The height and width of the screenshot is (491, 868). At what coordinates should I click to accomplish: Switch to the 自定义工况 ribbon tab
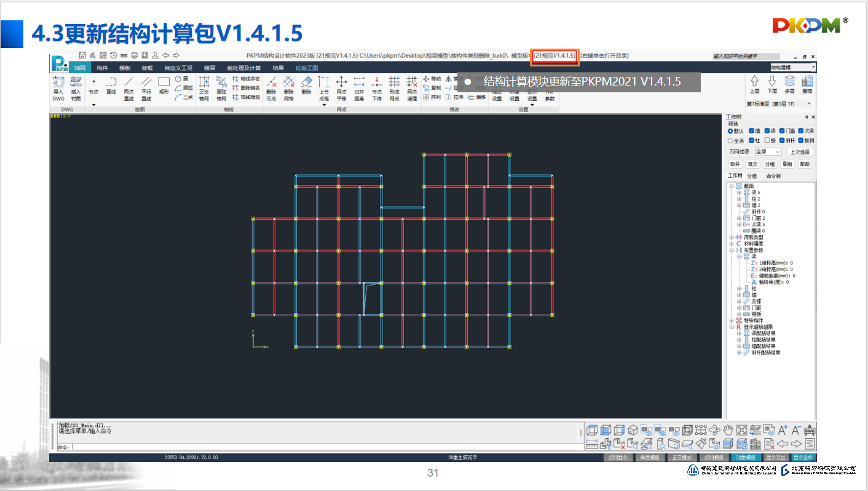[x=178, y=68]
